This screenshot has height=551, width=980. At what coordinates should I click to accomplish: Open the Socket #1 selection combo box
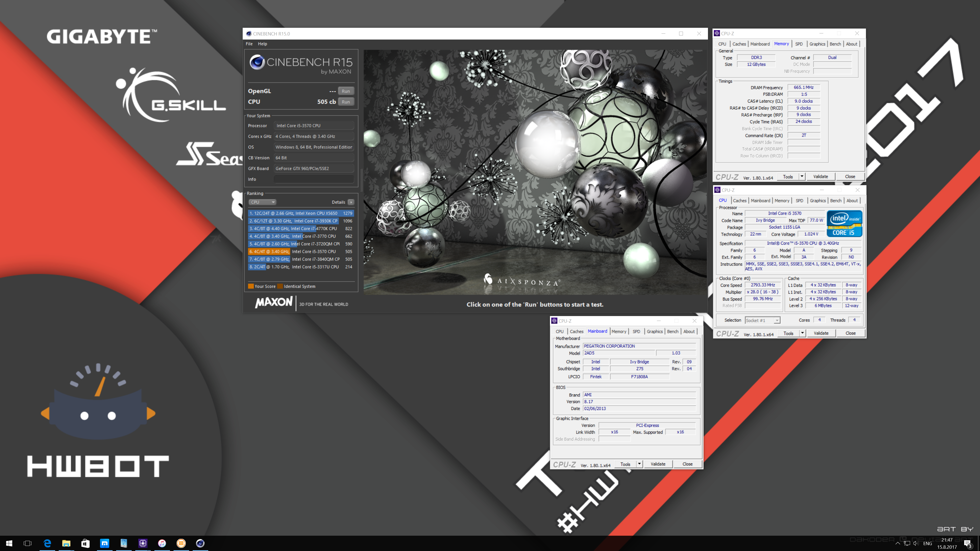click(x=762, y=320)
